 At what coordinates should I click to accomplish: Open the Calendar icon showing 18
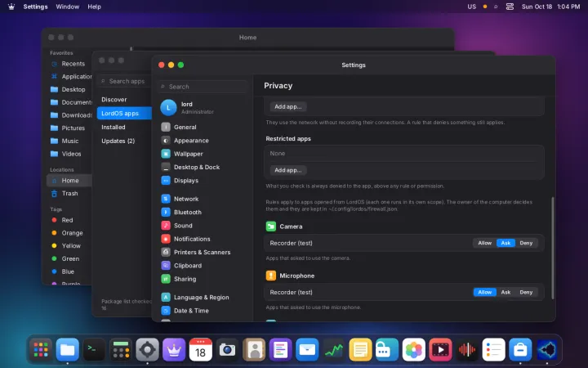(201, 350)
